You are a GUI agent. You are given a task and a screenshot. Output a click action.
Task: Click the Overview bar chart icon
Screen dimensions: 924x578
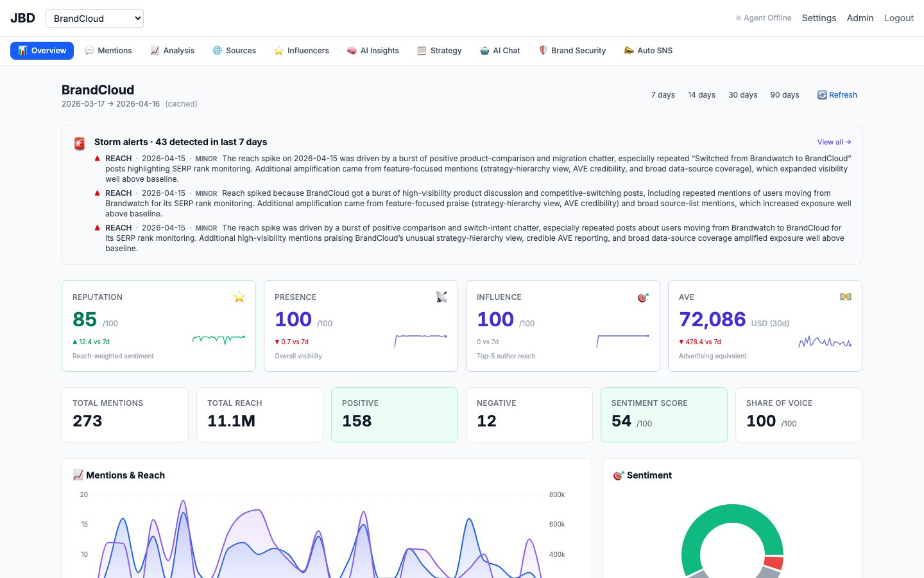click(x=22, y=51)
